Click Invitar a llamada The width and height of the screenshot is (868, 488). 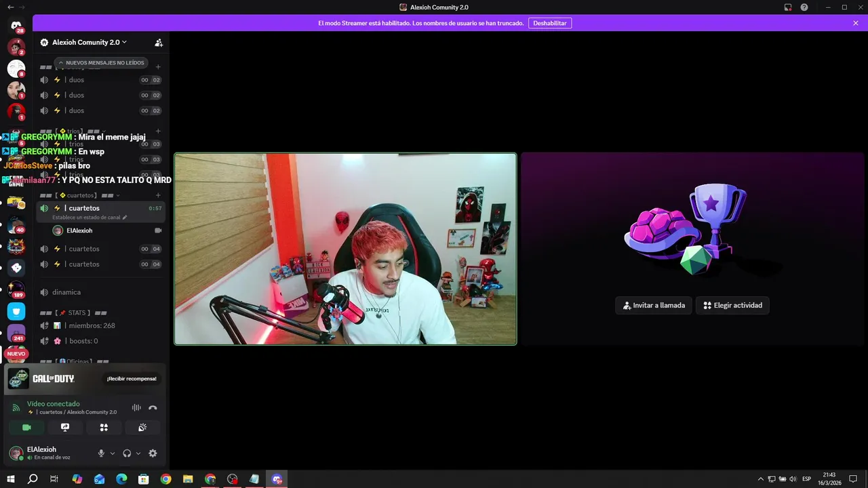click(x=654, y=306)
